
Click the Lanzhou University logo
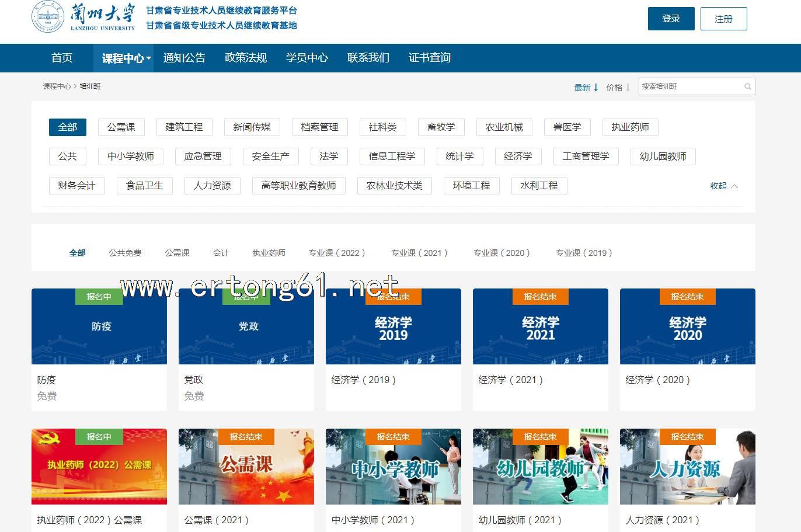(83, 18)
